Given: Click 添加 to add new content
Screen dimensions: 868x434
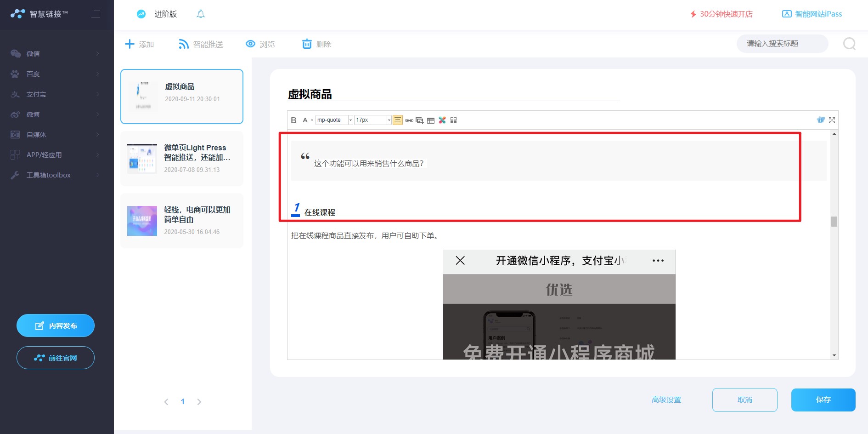Looking at the screenshot, I should tap(140, 44).
